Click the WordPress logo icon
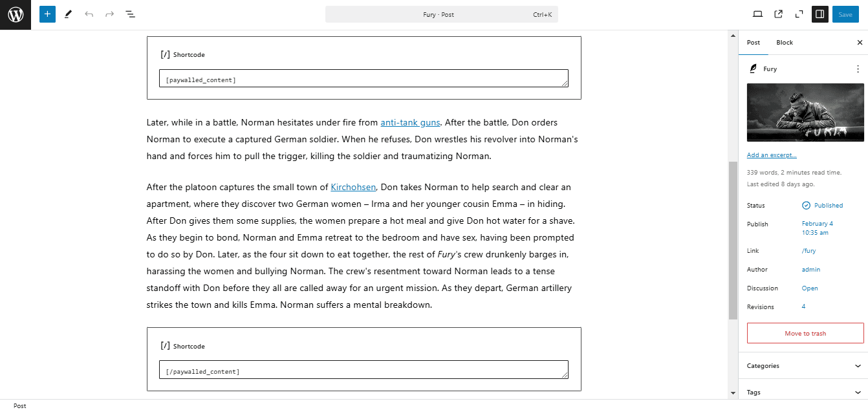 tap(16, 14)
